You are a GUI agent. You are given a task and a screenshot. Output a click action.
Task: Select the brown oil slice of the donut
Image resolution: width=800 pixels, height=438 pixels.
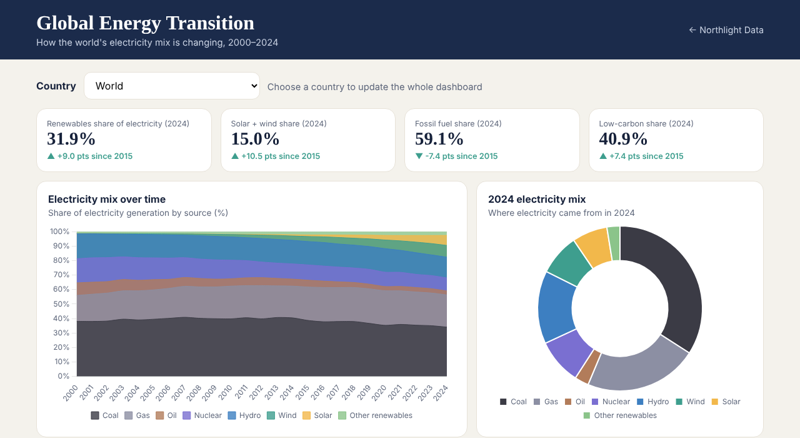pyautogui.click(x=588, y=366)
